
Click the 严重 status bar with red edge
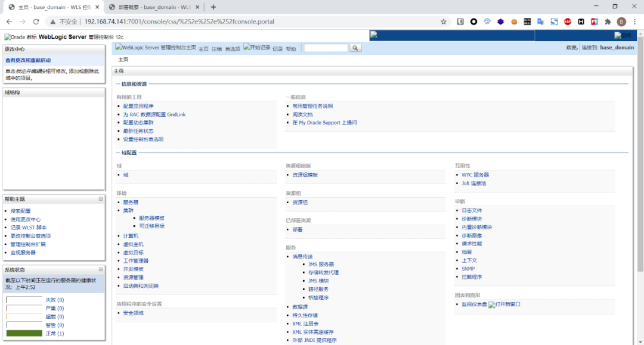pyautogui.click(x=24, y=308)
